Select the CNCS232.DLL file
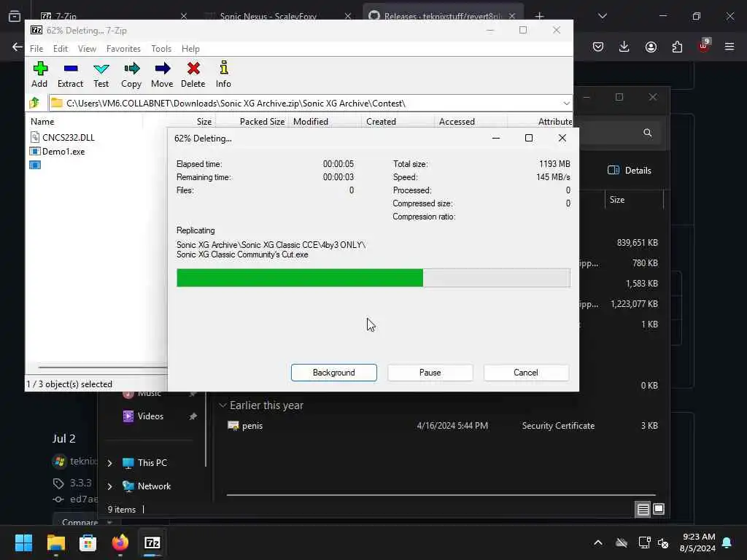The width and height of the screenshot is (747, 560). (63, 138)
